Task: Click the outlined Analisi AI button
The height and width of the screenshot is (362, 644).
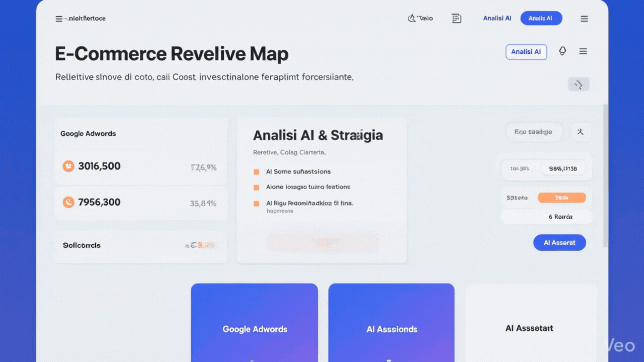Action: (x=526, y=52)
